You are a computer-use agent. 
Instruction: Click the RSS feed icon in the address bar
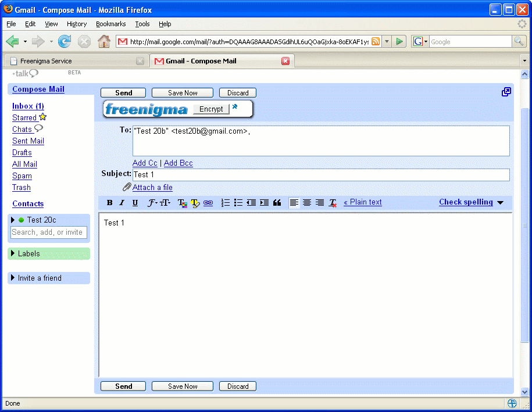tap(376, 41)
